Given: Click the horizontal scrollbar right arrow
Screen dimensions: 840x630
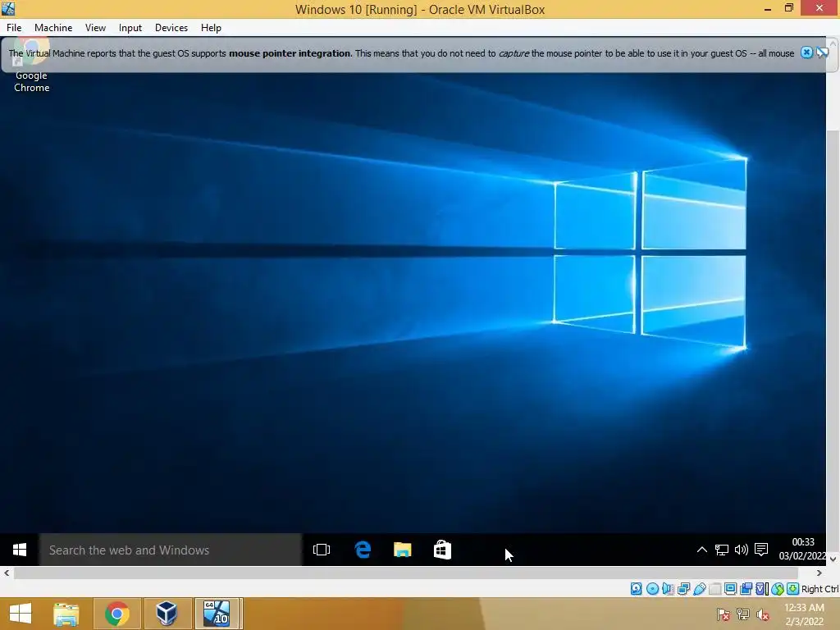Looking at the screenshot, I should point(819,573).
